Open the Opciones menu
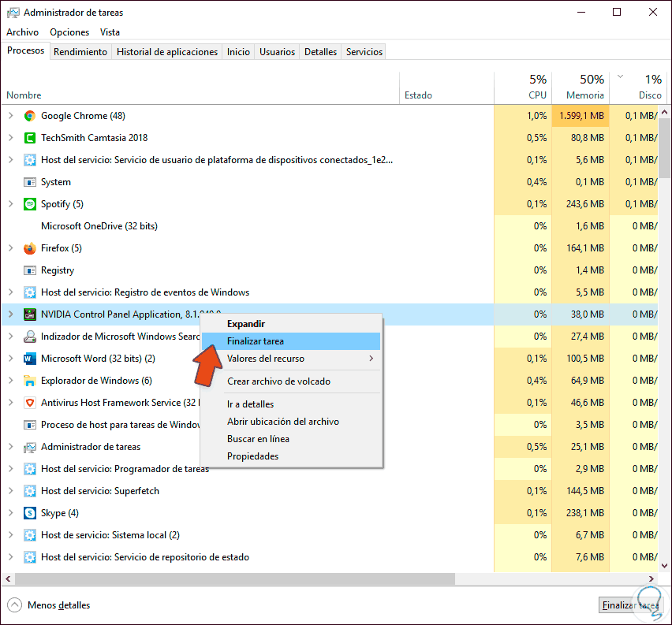The height and width of the screenshot is (625, 672). pos(69,32)
